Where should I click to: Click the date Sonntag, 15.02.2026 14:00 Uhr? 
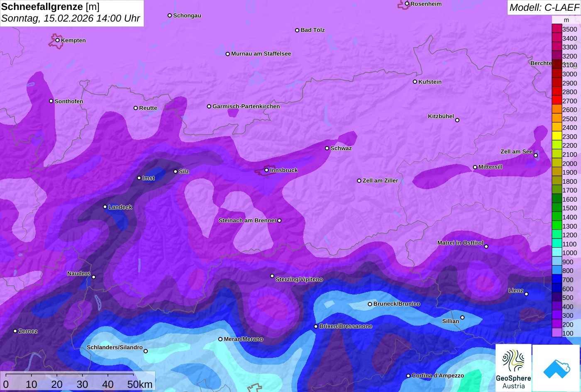(71, 19)
